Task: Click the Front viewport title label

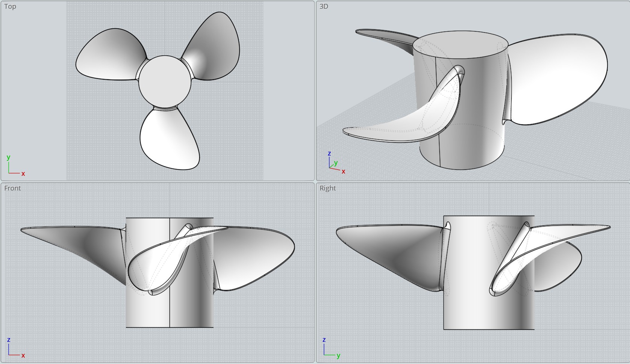Action: tap(12, 188)
